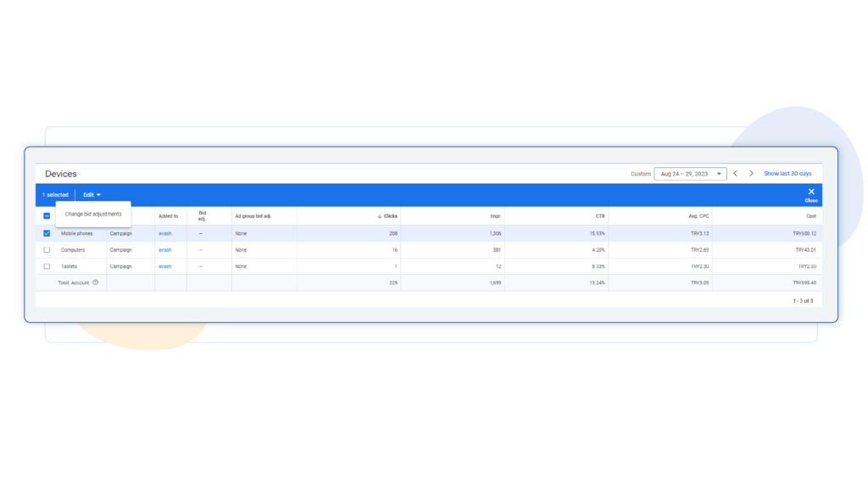Click the 1,306 impressions value
This screenshot has width=868, height=491.
click(495, 233)
